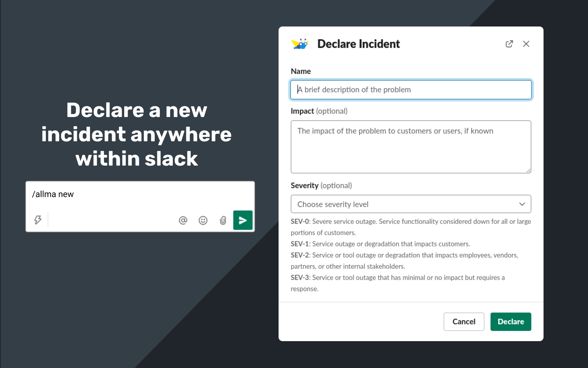Open the @ mention picker

(x=183, y=220)
